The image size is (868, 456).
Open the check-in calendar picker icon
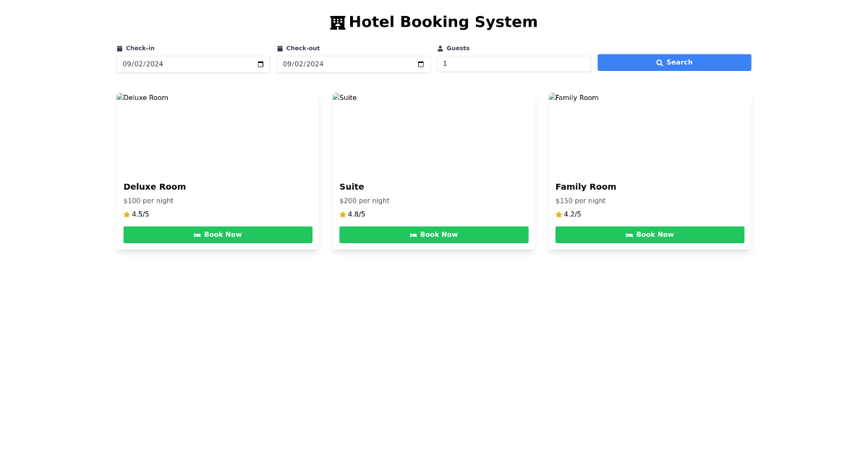(260, 64)
